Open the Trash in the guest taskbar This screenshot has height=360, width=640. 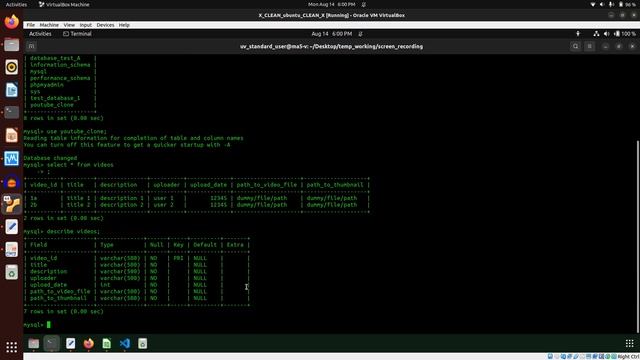tap(142, 344)
